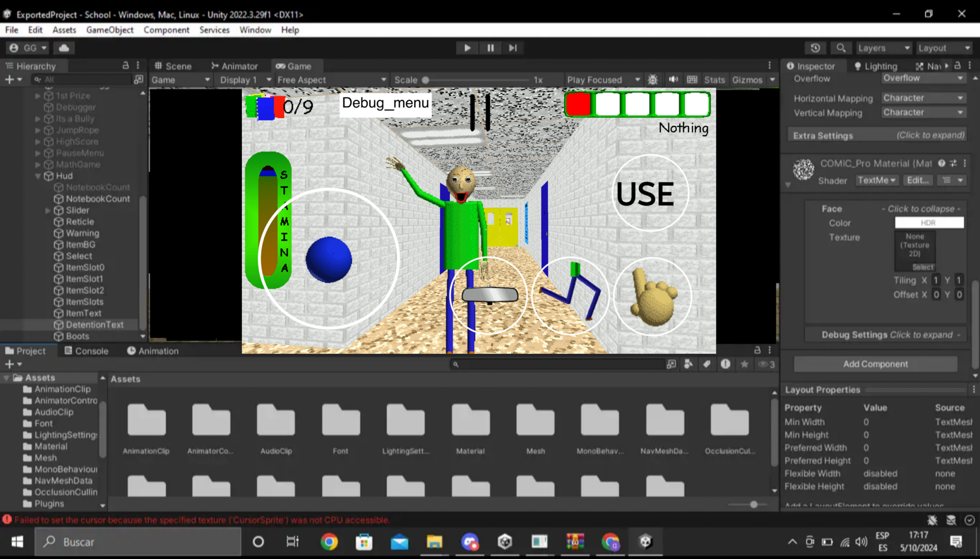Pause the game with Pause button
980x559 pixels.
click(x=490, y=48)
